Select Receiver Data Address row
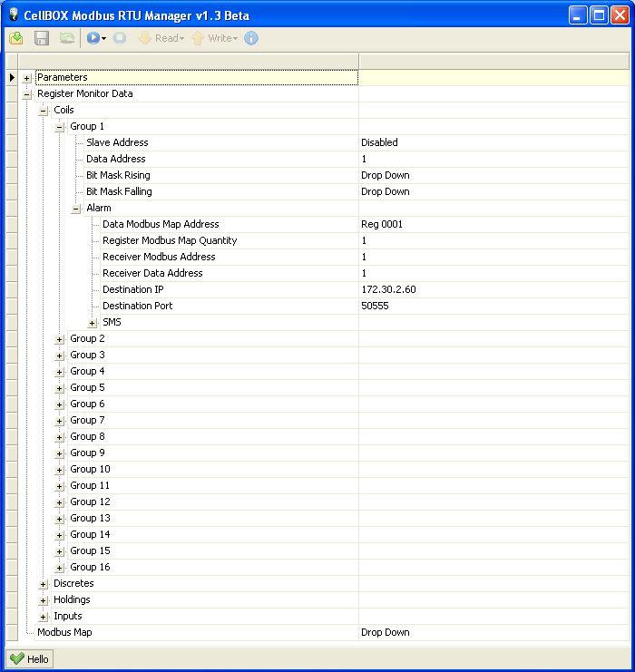The image size is (635, 672). [x=152, y=273]
